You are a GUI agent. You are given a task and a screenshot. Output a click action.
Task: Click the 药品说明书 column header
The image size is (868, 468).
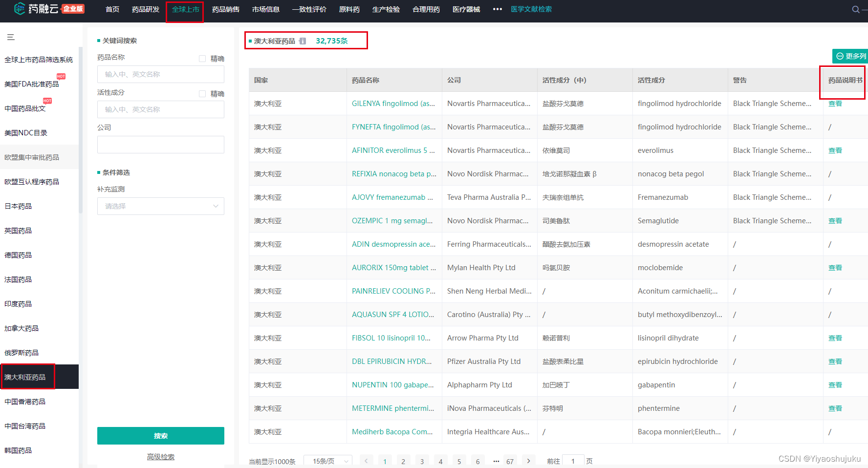[x=845, y=80]
